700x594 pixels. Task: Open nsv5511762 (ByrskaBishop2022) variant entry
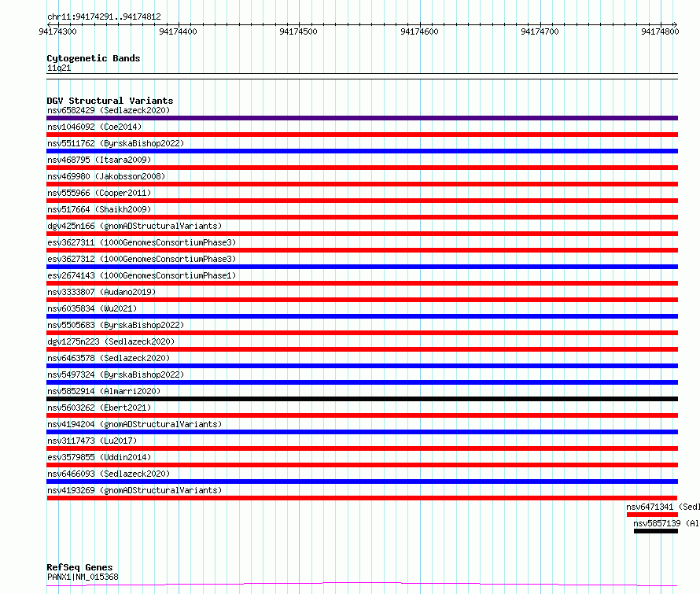click(x=116, y=143)
